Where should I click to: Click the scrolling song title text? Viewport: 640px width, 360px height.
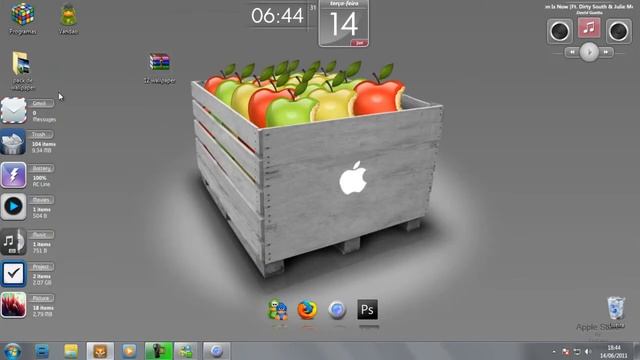click(589, 7)
